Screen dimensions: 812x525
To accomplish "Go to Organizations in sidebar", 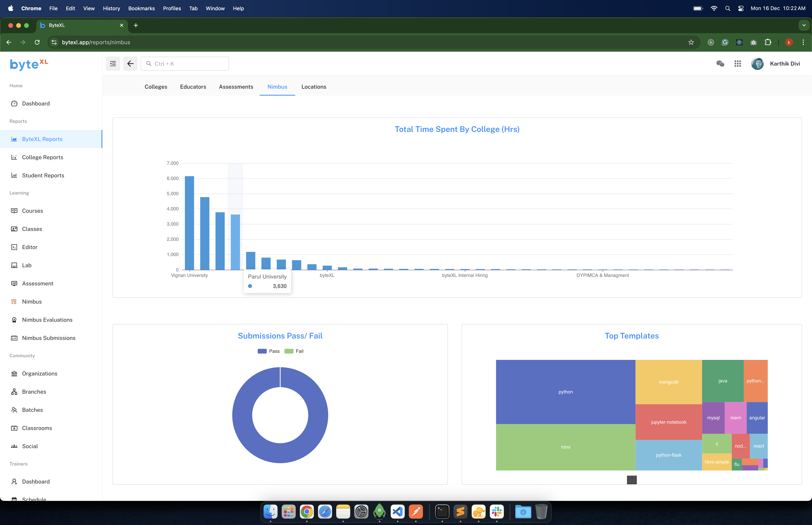I will coord(39,374).
